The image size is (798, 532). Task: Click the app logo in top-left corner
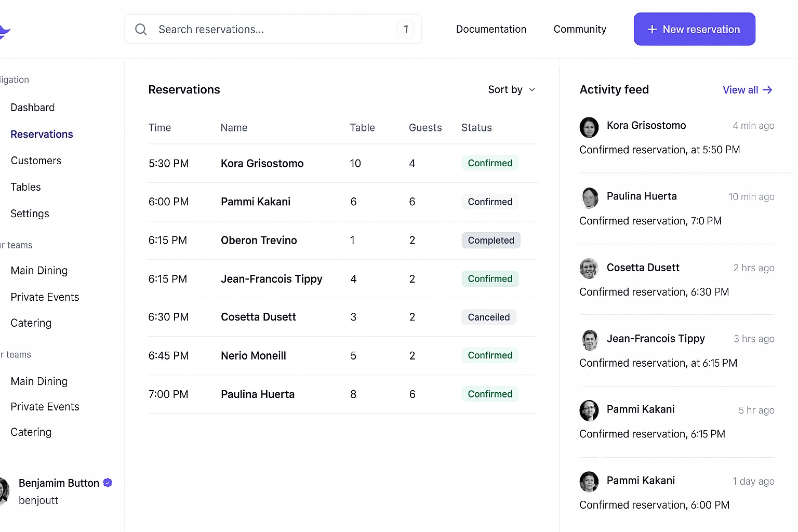pos(4,31)
